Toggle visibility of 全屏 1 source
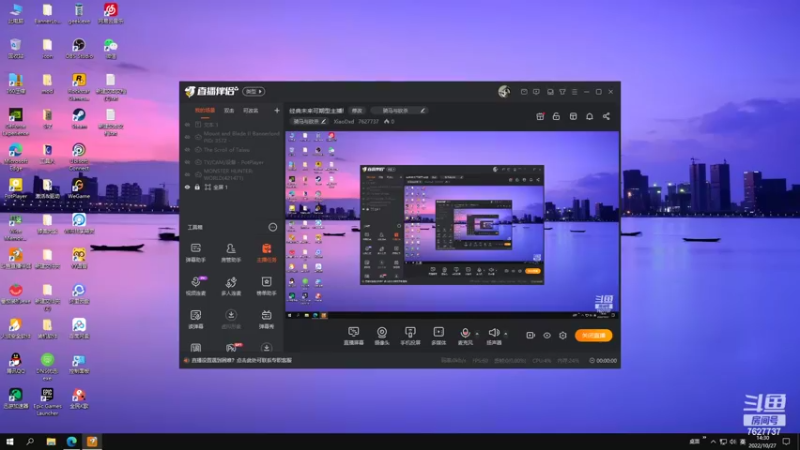This screenshot has width=800, height=450. (187, 187)
